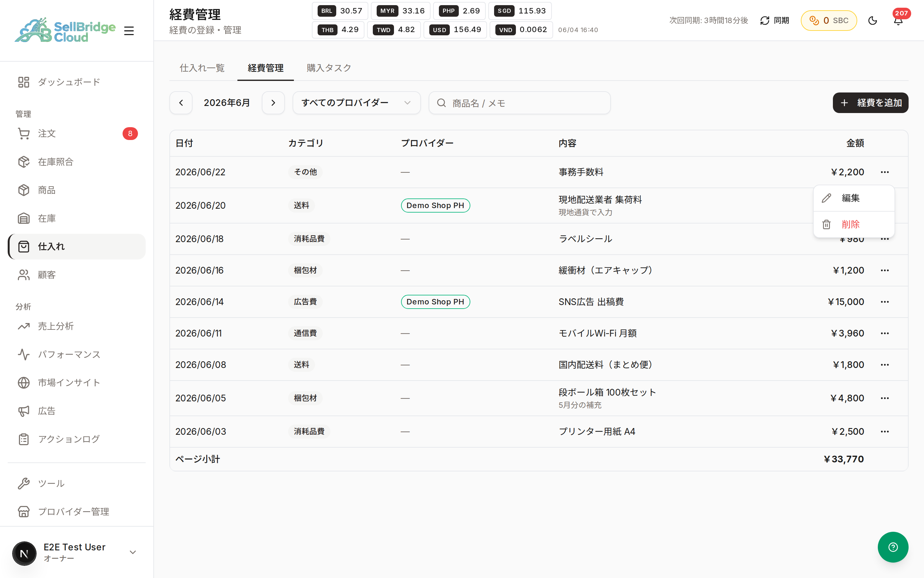Screen dimensions: 924x578
Task: Open パフォーマンス performance page
Action: (76, 355)
